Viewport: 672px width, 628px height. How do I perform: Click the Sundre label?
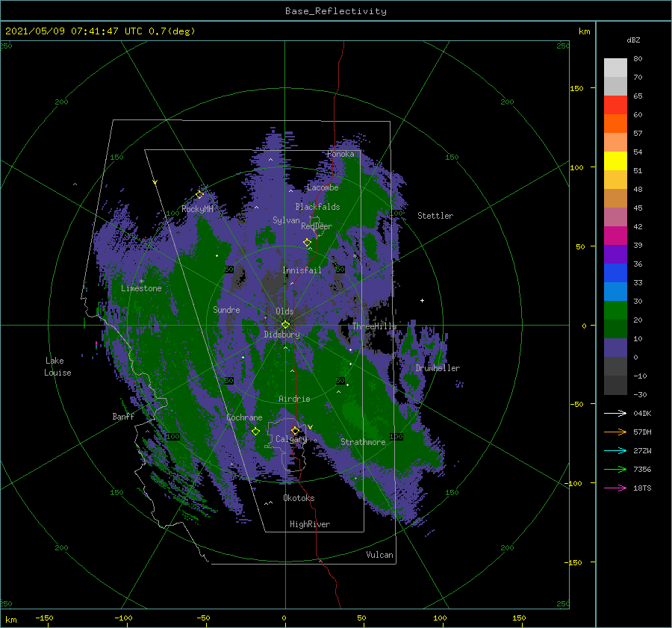coord(226,309)
